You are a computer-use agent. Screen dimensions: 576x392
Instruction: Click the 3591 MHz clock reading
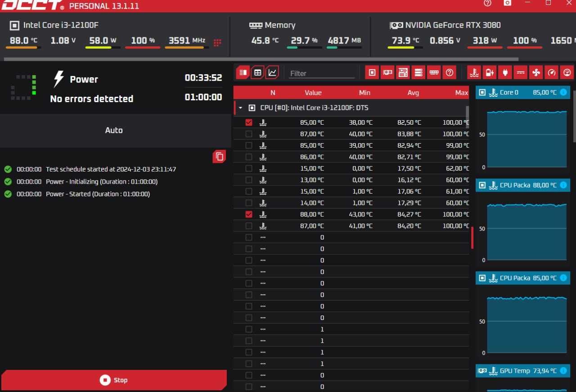pyautogui.click(x=187, y=41)
